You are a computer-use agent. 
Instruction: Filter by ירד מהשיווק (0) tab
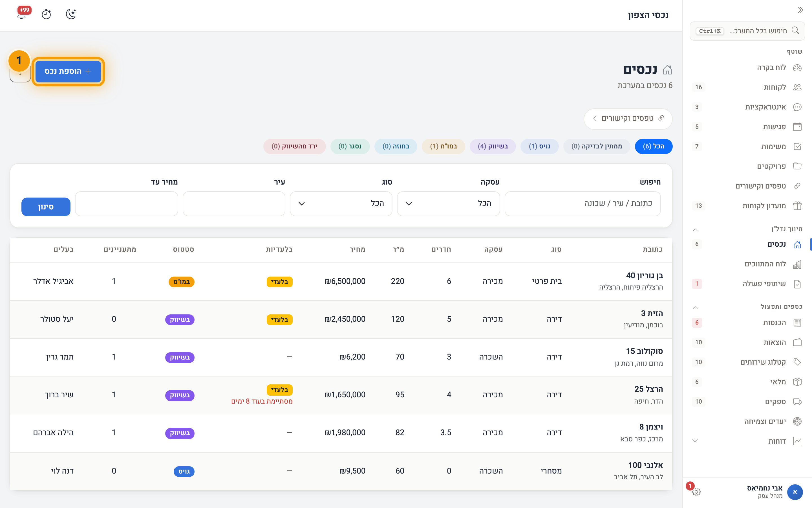click(295, 146)
